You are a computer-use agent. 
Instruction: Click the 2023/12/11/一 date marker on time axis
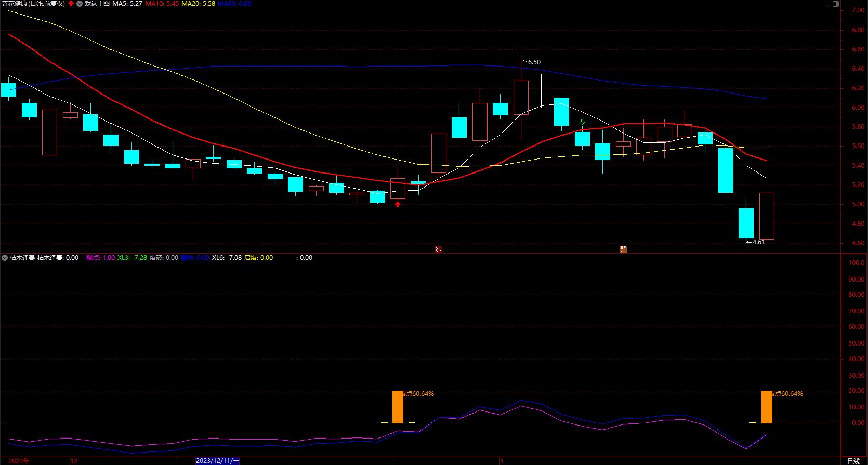217,461
